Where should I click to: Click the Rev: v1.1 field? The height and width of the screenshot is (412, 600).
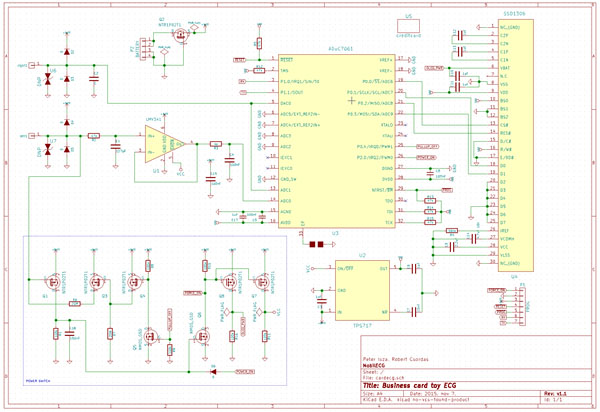[555, 393]
